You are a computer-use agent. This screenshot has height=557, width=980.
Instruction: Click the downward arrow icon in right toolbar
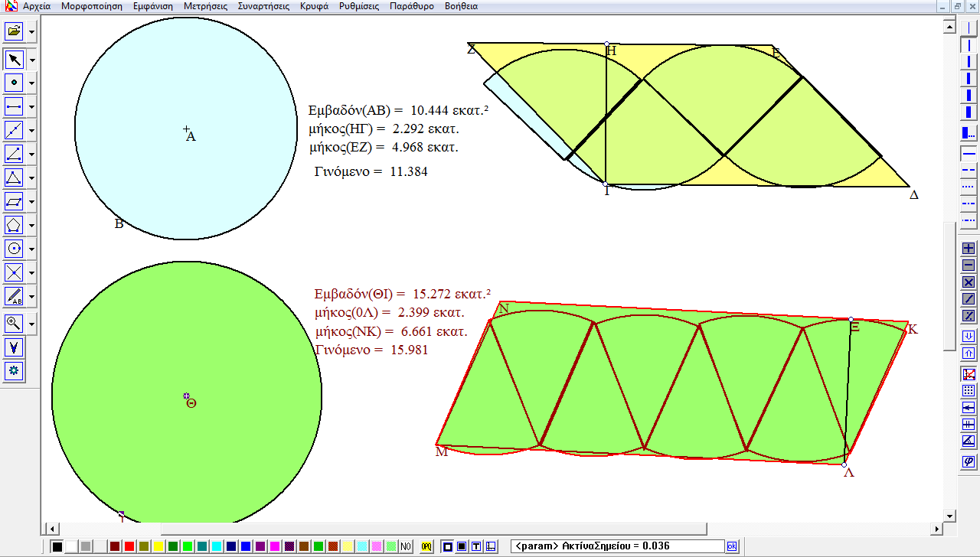tap(969, 336)
